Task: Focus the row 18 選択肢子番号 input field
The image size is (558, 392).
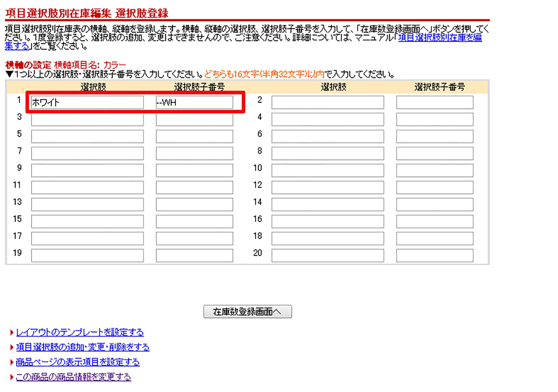Action: click(x=435, y=238)
